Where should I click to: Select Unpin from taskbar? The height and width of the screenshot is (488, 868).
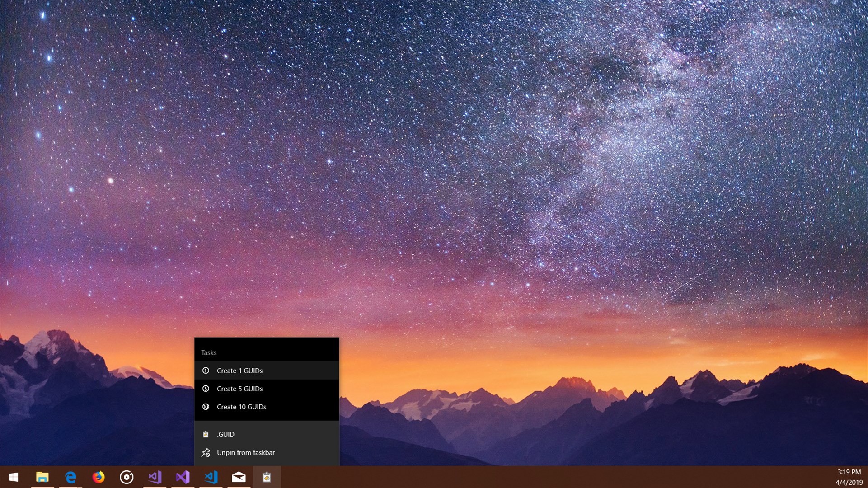pos(245,452)
